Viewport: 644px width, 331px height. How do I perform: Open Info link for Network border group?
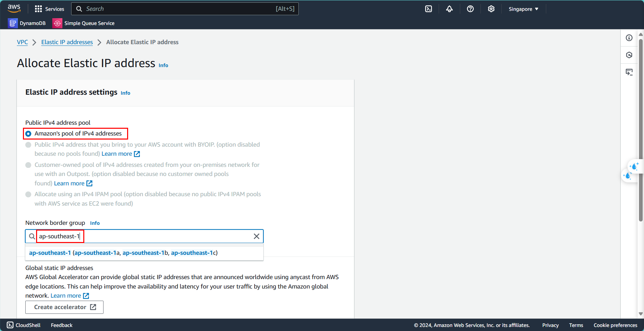pyautogui.click(x=95, y=223)
